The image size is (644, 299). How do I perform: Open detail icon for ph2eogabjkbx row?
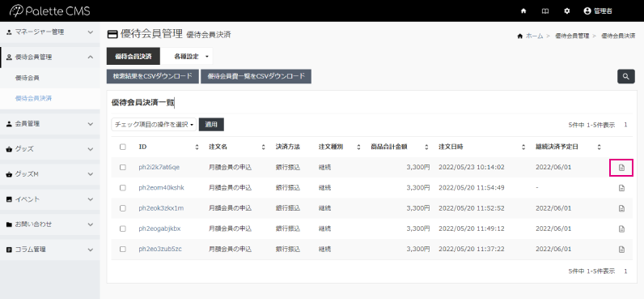pyautogui.click(x=621, y=229)
